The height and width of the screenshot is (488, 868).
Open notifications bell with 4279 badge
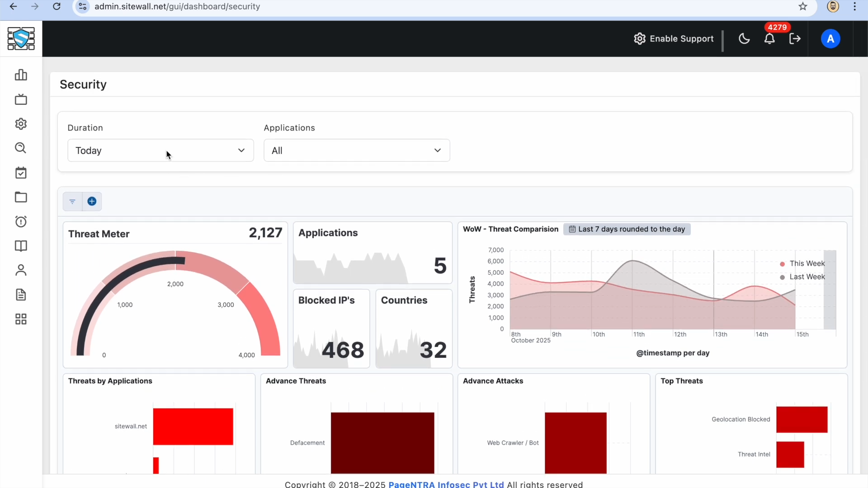pos(769,39)
